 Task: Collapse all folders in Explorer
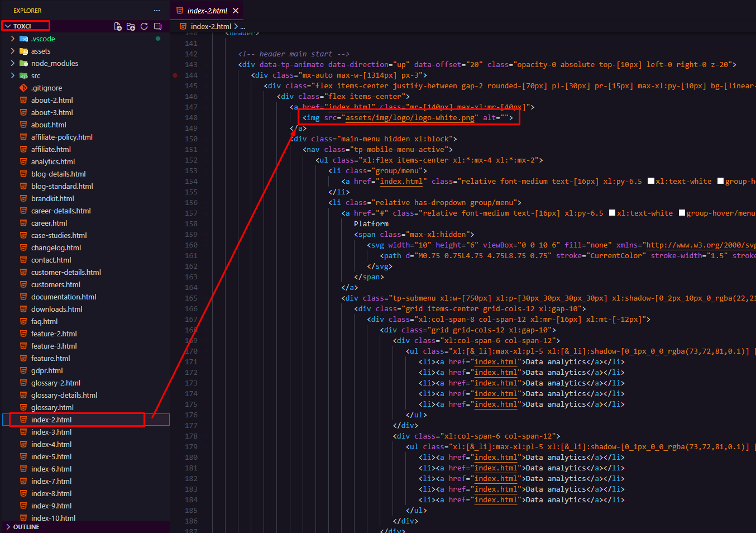coord(157,26)
